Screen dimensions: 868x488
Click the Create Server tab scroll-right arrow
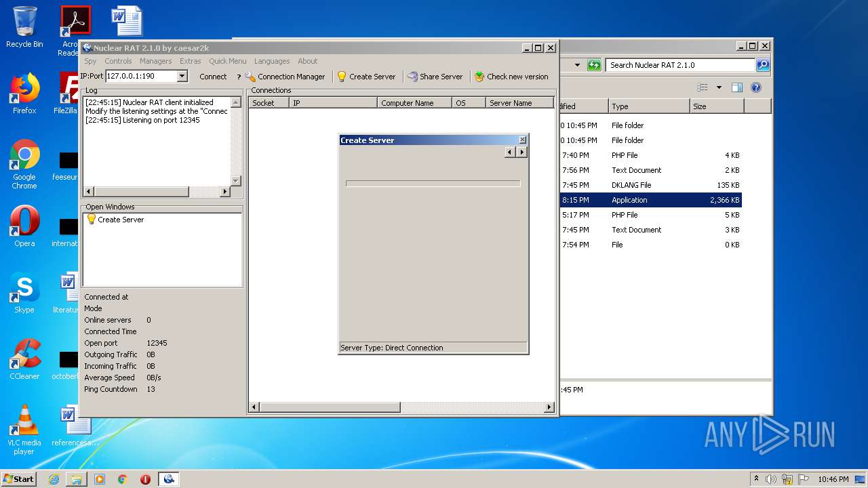(521, 152)
